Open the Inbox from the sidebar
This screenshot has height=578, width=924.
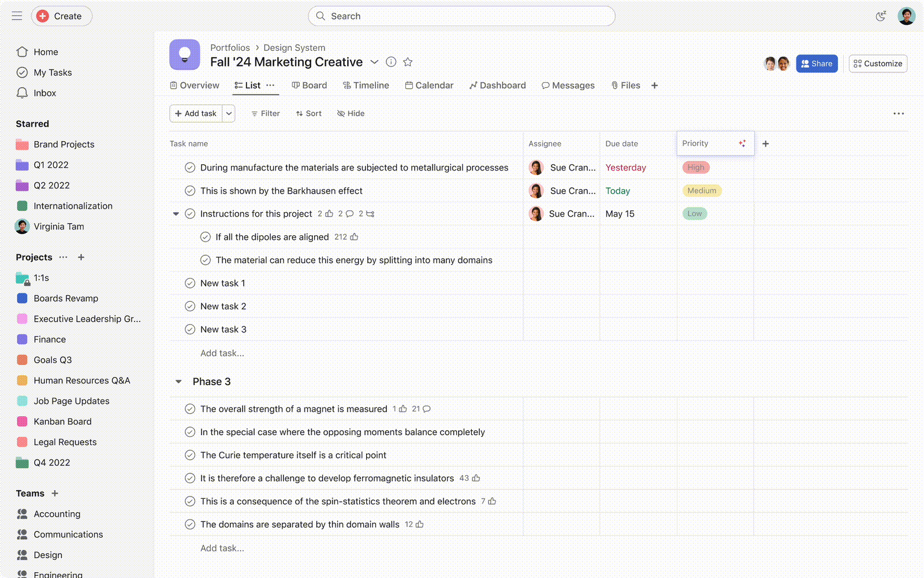click(44, 92)
